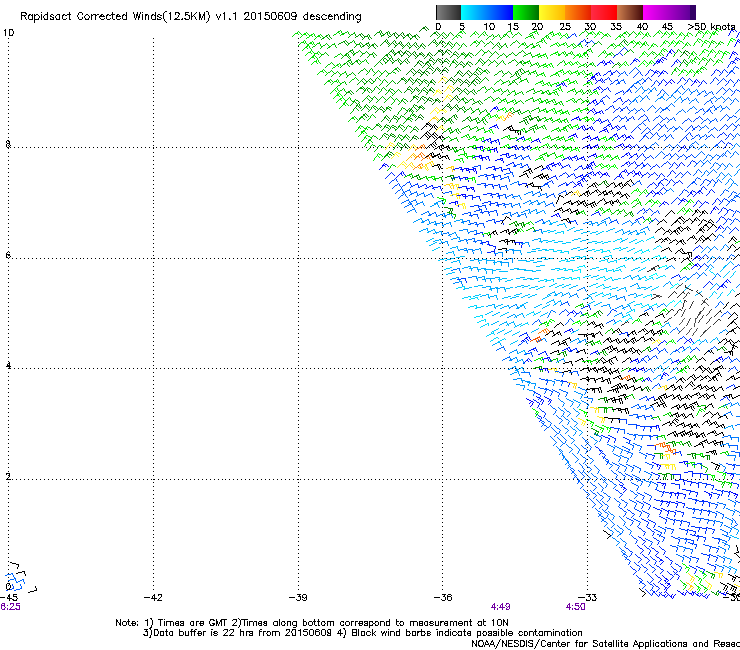Click the purple '4:50' time label

click(x=575, y=607)
